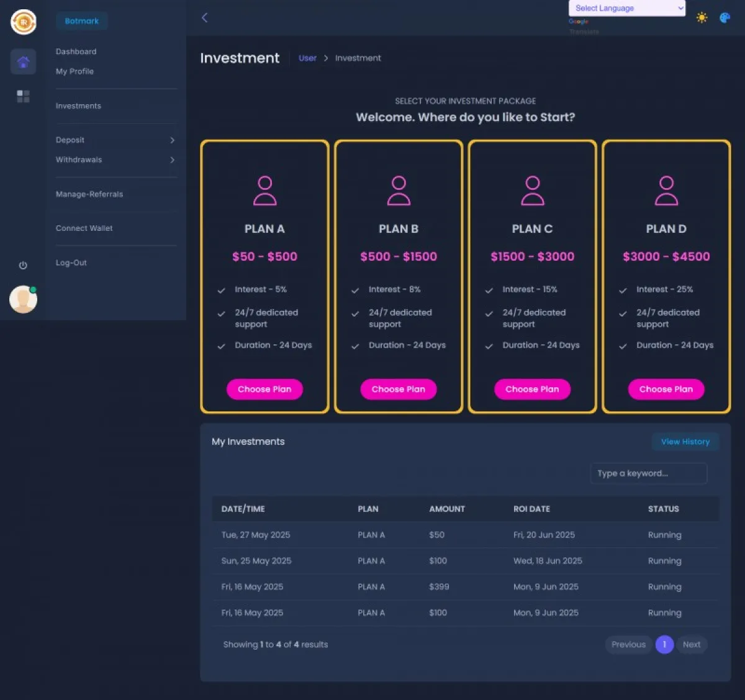
Task: Click the '$500 - $1500' price range
Action: coord(399,257)
